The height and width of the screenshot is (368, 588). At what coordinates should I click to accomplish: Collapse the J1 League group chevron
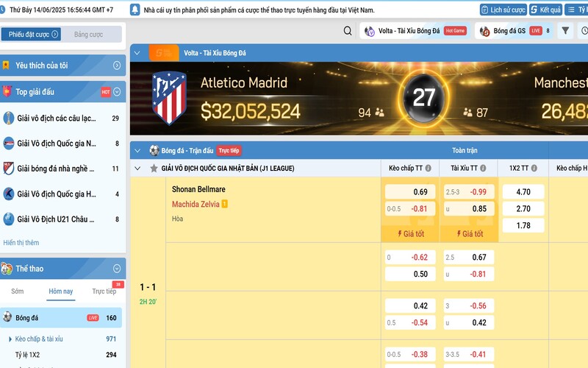tap(137, 169)
